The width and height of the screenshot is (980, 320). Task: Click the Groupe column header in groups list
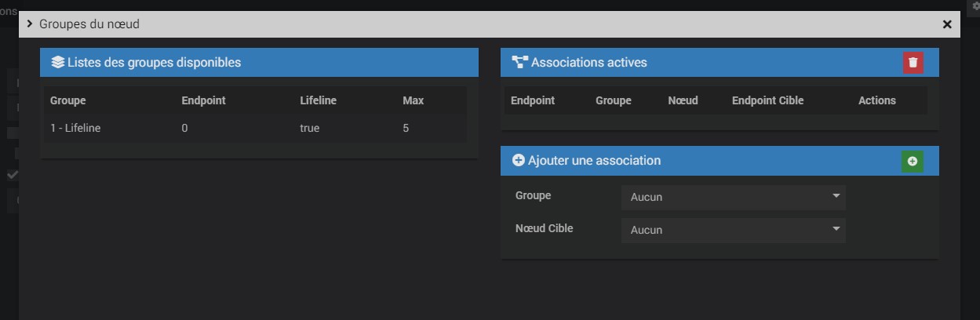pyautogui.click(x=67, y=100)
